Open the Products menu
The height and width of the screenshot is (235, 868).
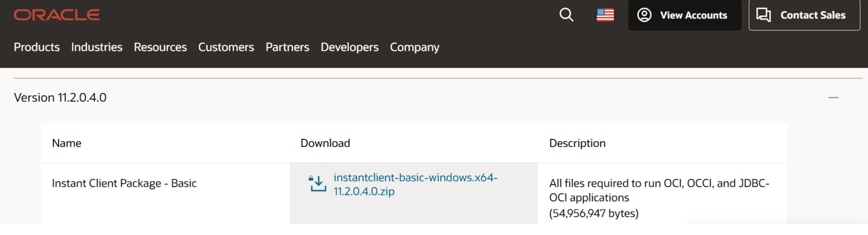tap(37, 47)
